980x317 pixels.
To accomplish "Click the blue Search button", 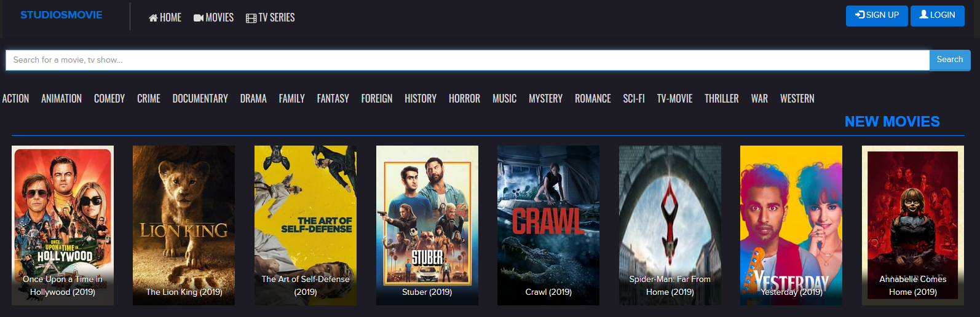I will [x=949, y=60].
